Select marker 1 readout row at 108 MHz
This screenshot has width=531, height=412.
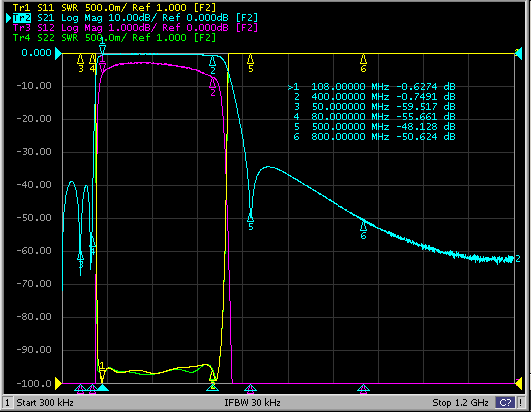coord(371,87)
